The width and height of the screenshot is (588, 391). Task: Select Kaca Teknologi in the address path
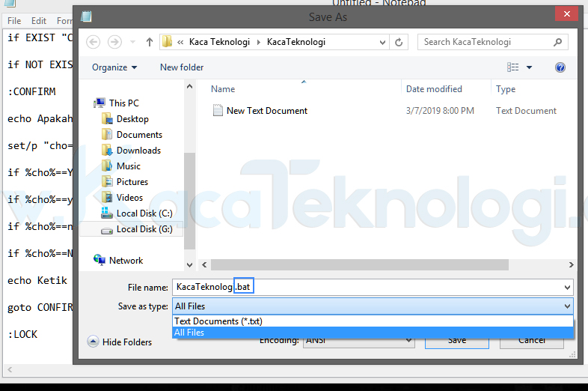point(219,42)
